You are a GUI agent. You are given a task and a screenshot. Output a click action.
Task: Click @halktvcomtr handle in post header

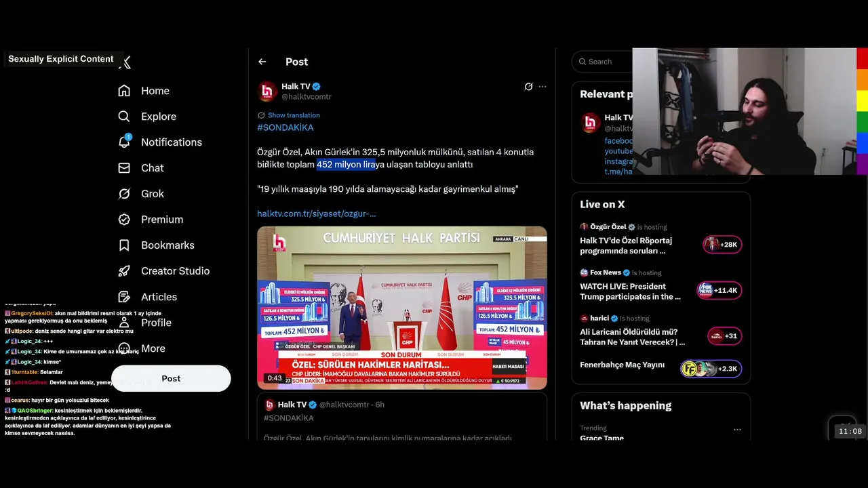[307, 97]
